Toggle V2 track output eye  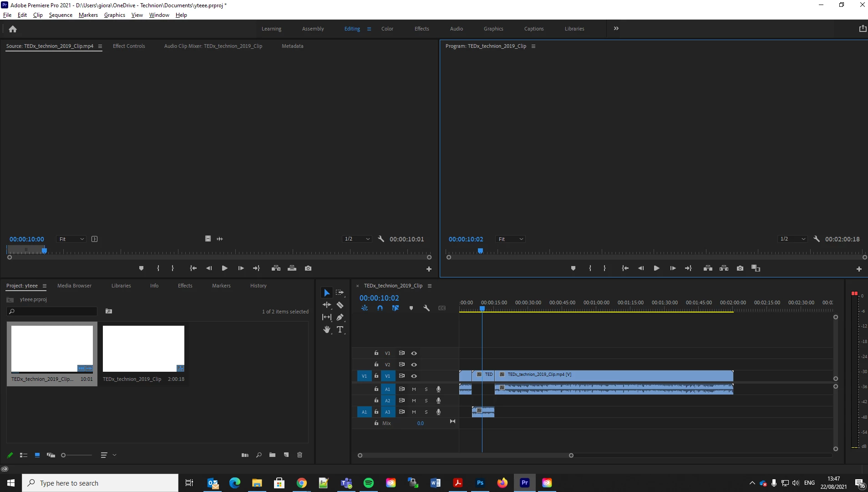coord(414,364)
